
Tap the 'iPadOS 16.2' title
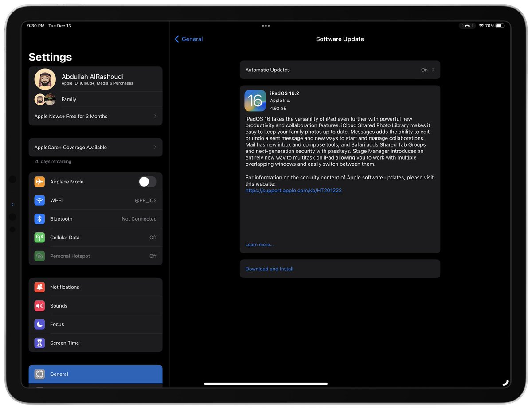coord(285,93)
